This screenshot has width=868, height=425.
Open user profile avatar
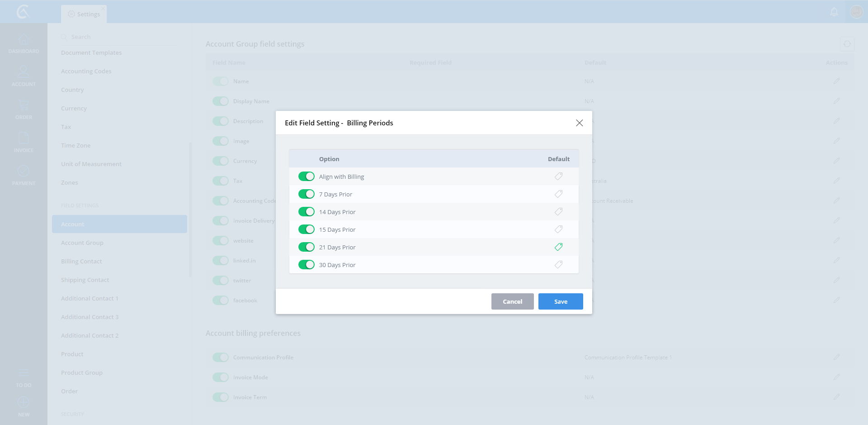[x=856, y=12]
